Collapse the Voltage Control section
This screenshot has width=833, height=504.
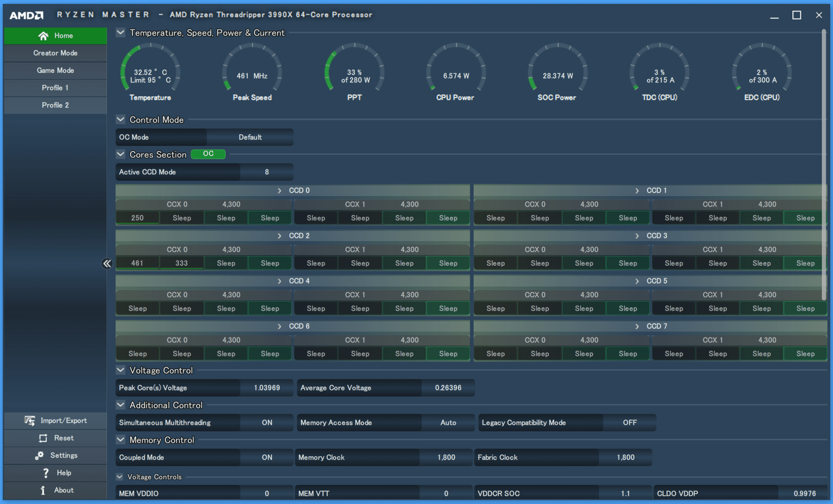[120, 370]
